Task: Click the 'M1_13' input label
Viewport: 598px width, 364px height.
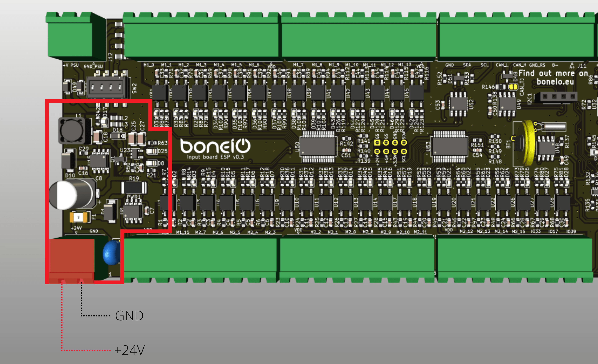Action: [x=405, y=65]
